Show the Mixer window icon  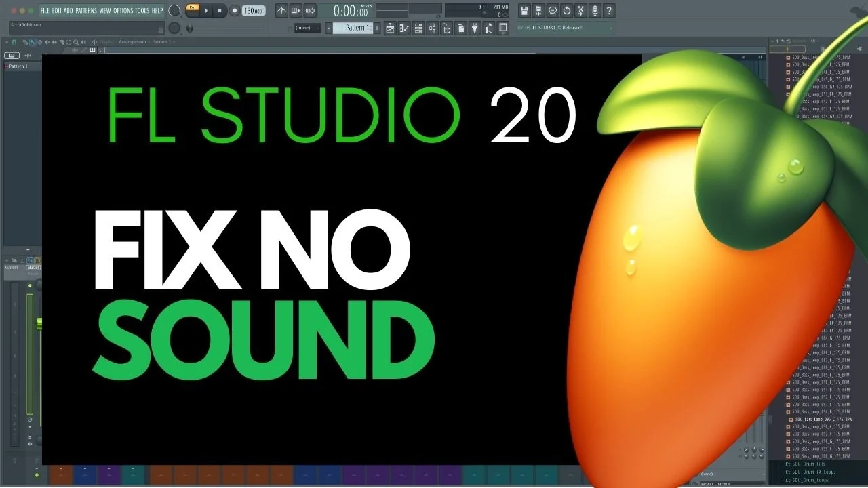(x=432, y=28)
